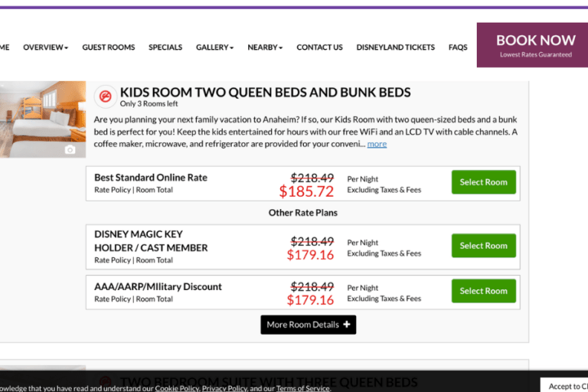
Task: Open Room Total for AAA/AARP/Military Discount
Action: point(154,299)
